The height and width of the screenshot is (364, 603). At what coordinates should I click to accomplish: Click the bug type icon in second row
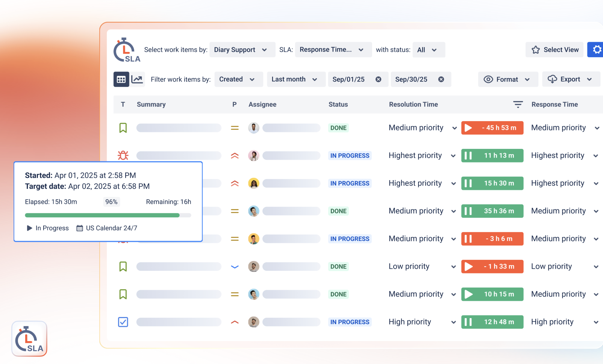click(x=123, y=155)
